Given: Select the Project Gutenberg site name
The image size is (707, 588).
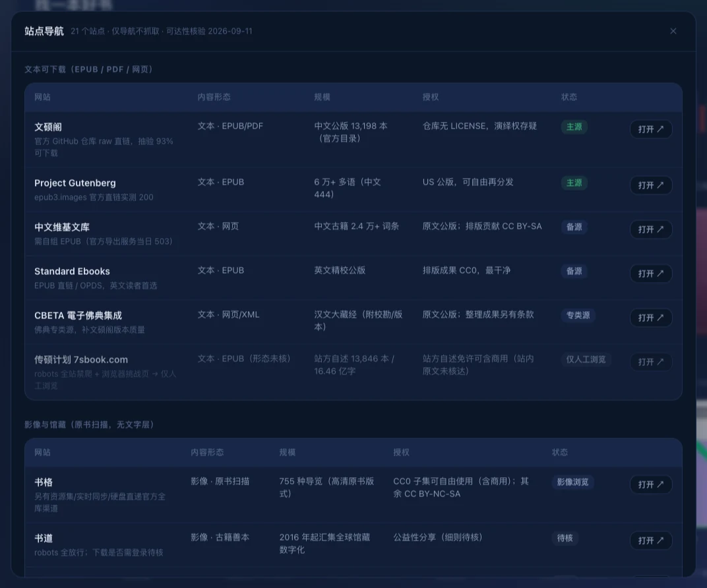Looking at the screenshot, I should [75, 183].
